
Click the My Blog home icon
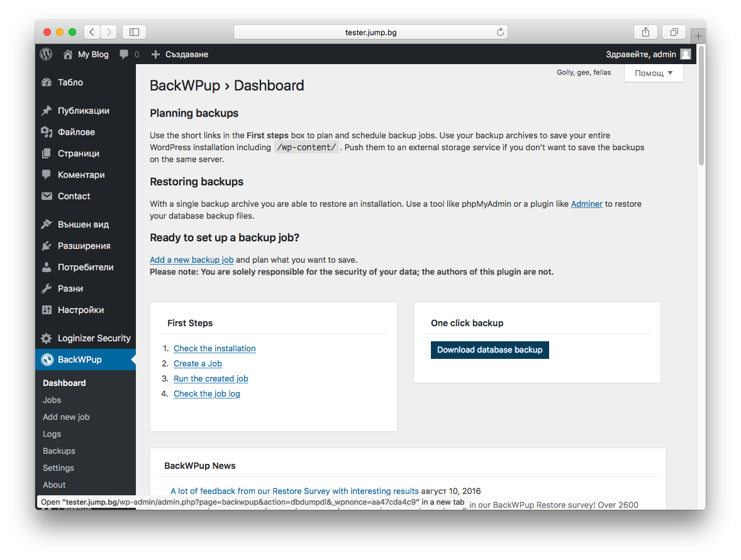click(68, 55)
